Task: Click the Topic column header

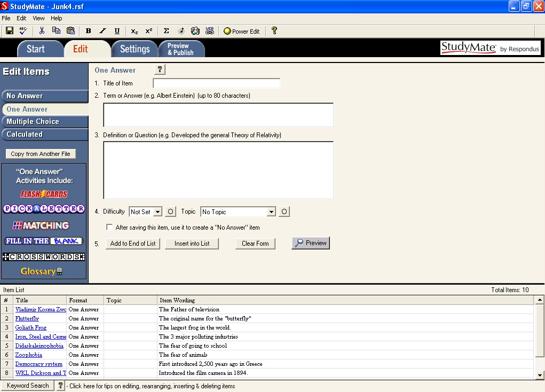Action: click(131, 300)
